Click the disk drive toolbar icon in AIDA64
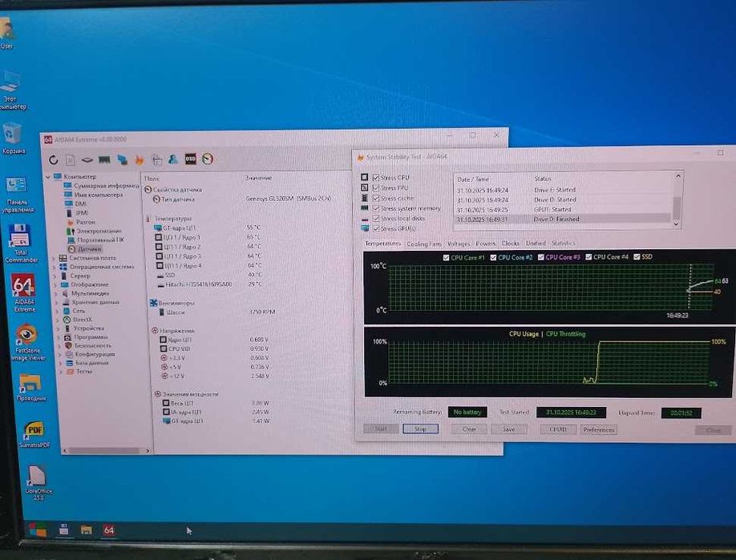 tap(87, 160)
